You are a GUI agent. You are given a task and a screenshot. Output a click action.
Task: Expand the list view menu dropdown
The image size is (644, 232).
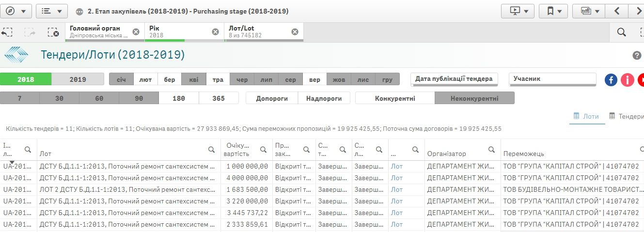point(51,11)
